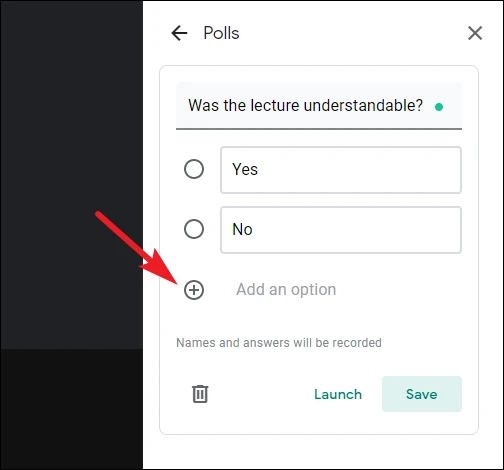Screen dimensions: 504x470
Task: Click the 'Names and answers will be recorded' notice
Action: (x=279, y=343)
